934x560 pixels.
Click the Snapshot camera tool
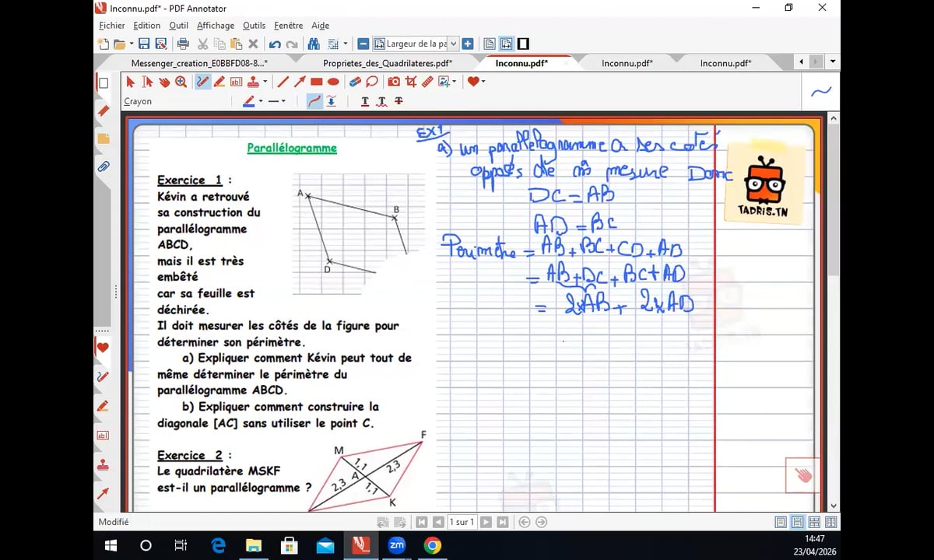(x=394, y=82)
